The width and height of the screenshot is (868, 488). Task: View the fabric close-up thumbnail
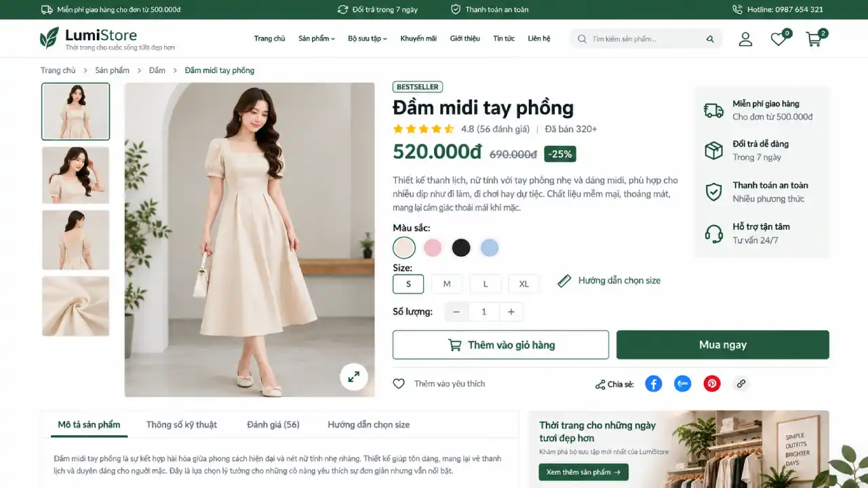[x=76, y=306]
